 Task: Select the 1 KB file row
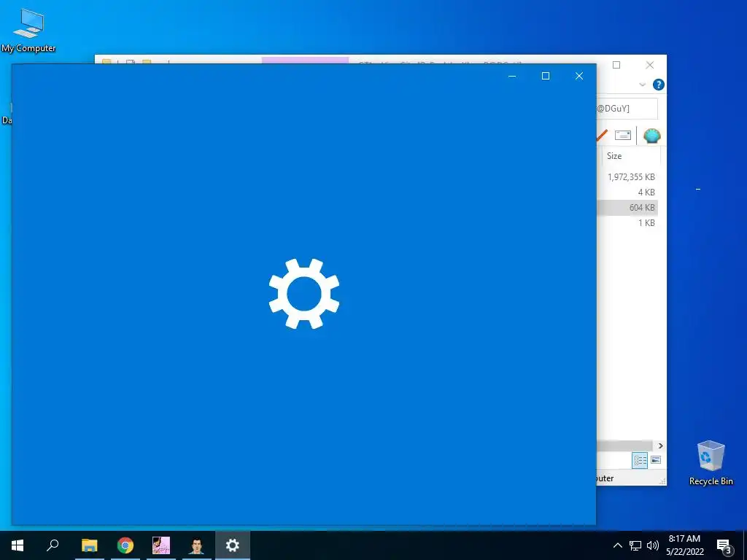pyautogui.click(x=627, y=223)
